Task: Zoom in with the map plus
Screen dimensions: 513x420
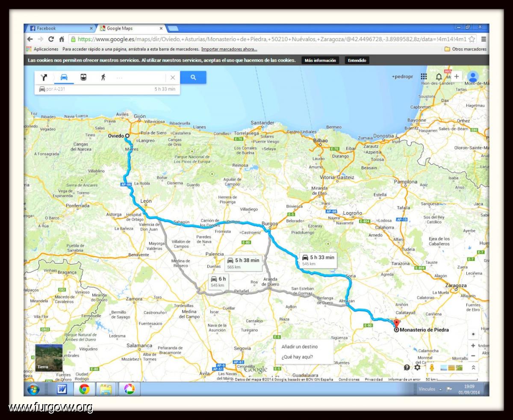Action: 473,346
